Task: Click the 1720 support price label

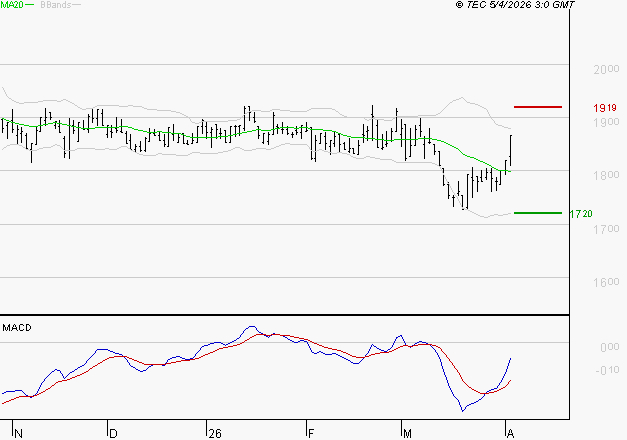Action: pos(581,213)
